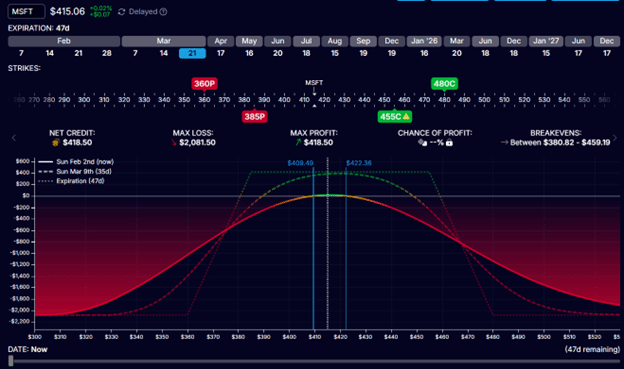This screenshot has height=369, width=624.
Task: Click the arrow icon before breakevens range
Action: [505, 143]
